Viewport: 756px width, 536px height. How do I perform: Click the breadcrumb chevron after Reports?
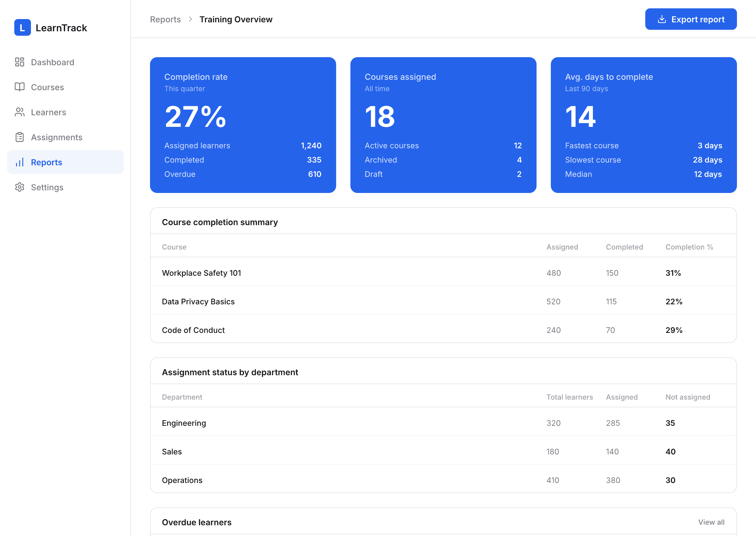190,19
